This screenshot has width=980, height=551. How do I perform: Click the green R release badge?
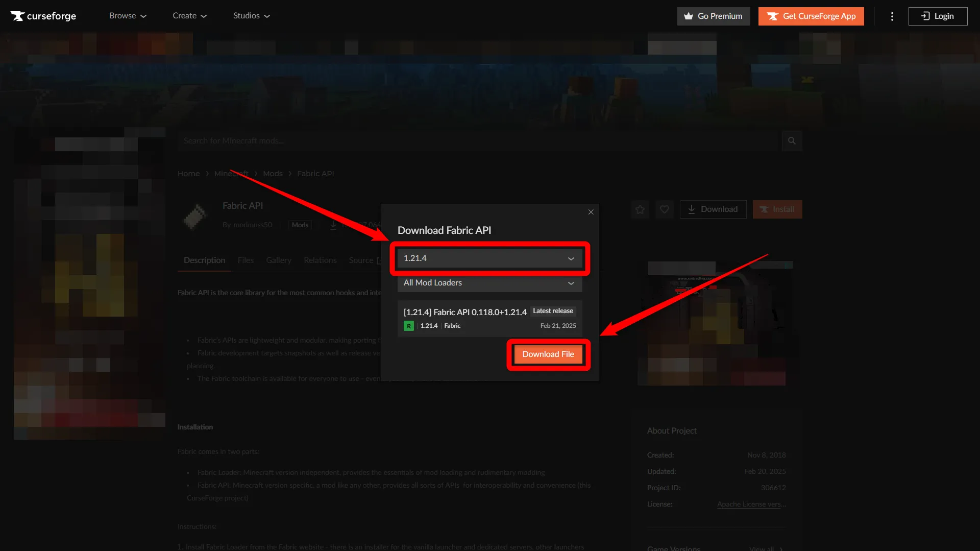(x=409, y=326)
